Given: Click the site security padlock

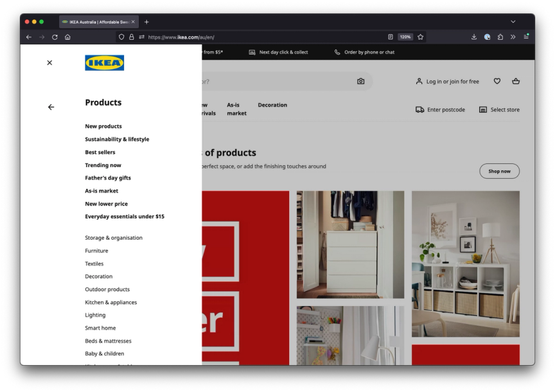Looking at the screenshot, I should coord(131,37).
